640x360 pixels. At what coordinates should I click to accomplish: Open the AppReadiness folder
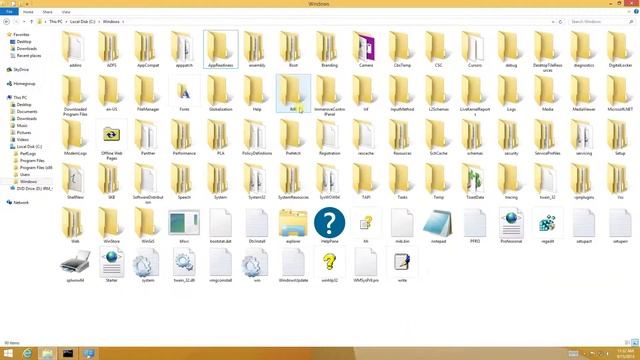(220, 50)
